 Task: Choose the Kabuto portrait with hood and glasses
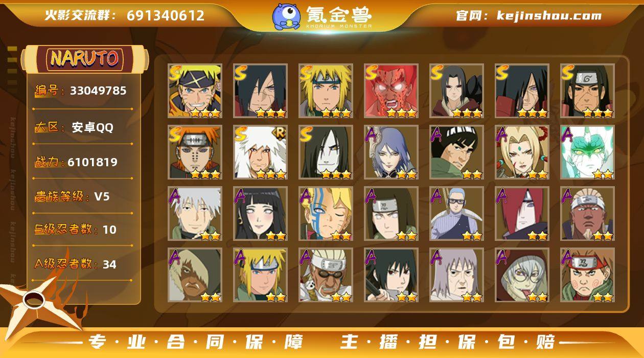pyautogui.click(x=522, y=275)
